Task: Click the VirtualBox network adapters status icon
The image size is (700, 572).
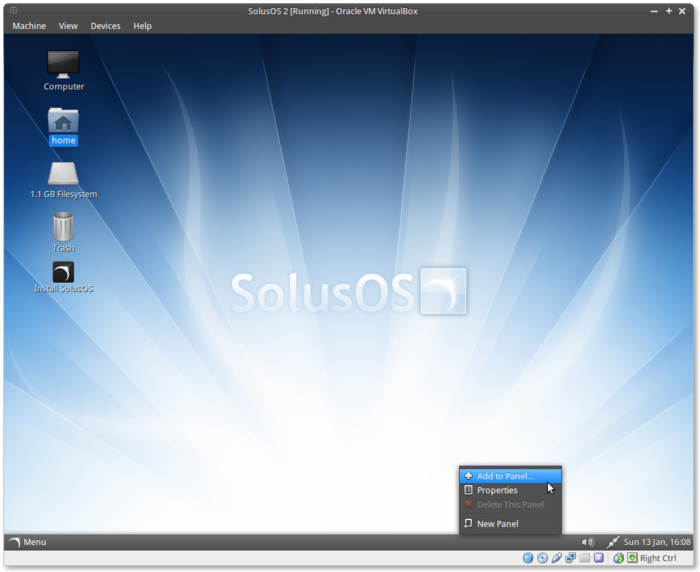Action: pos(570,558)
